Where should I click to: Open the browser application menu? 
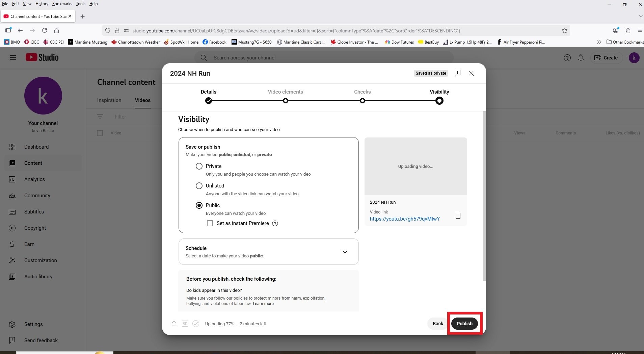[x=640, y=30]
